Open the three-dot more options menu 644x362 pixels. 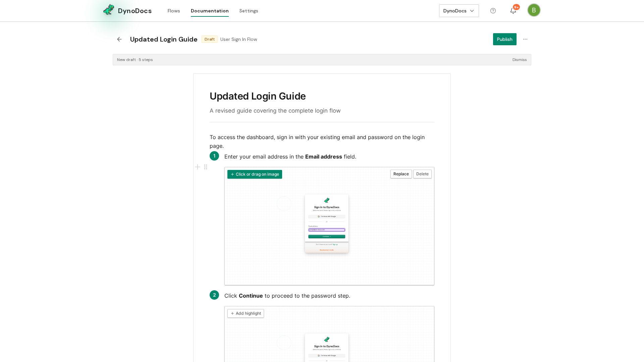click(525, 39)
